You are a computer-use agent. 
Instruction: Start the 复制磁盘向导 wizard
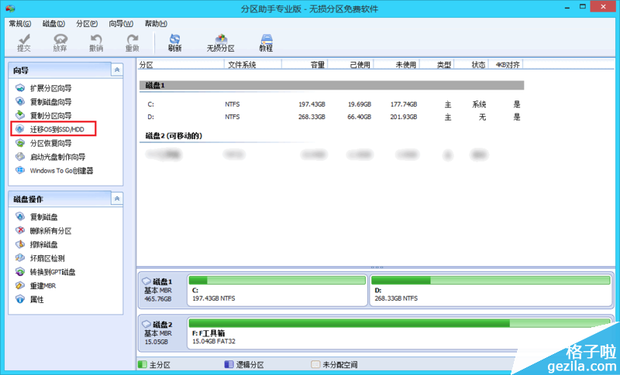43,102
